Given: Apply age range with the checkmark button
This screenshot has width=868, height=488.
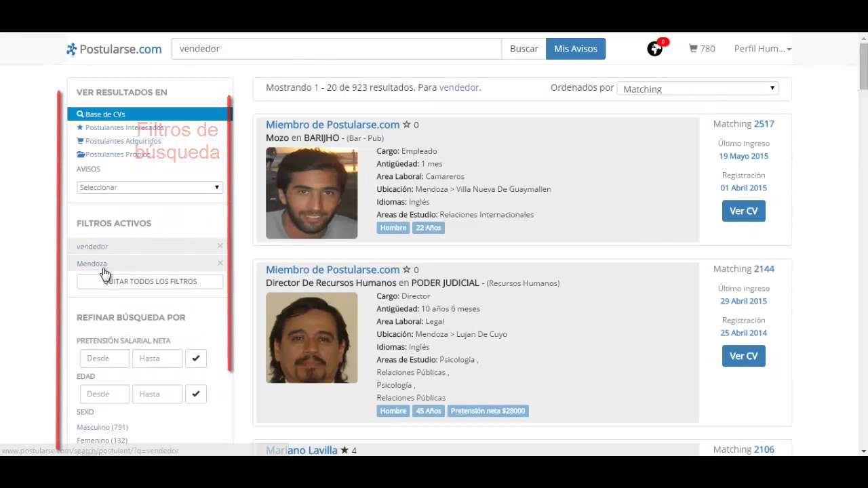Looking at the screenshot, I should click(196, 394).
